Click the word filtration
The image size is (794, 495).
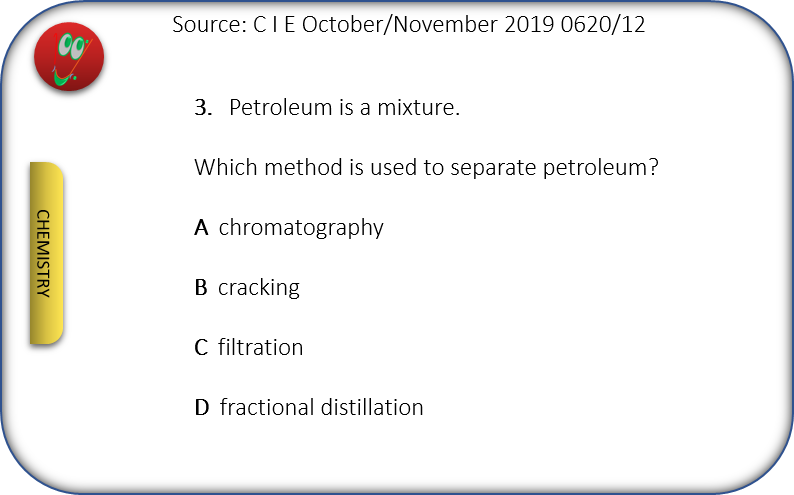[261, 347]
